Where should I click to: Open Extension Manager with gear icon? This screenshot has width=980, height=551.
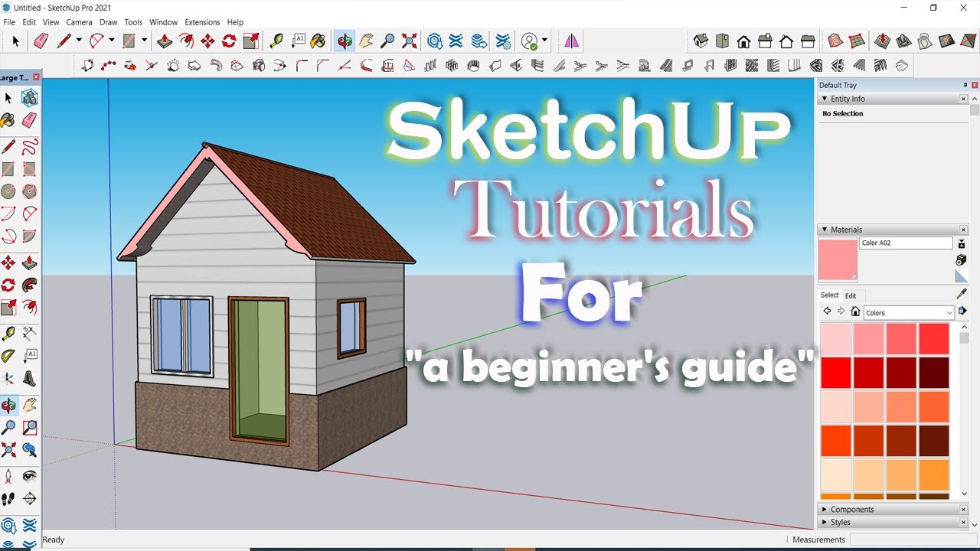click(503, 41)
